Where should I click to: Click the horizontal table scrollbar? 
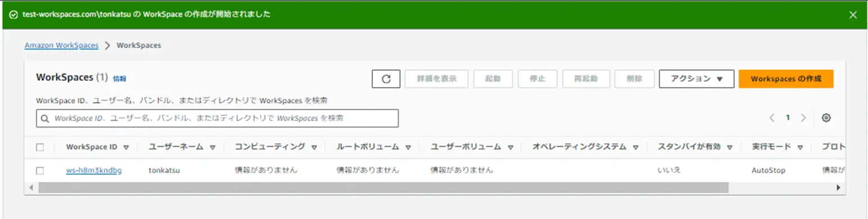click(384, 187)
